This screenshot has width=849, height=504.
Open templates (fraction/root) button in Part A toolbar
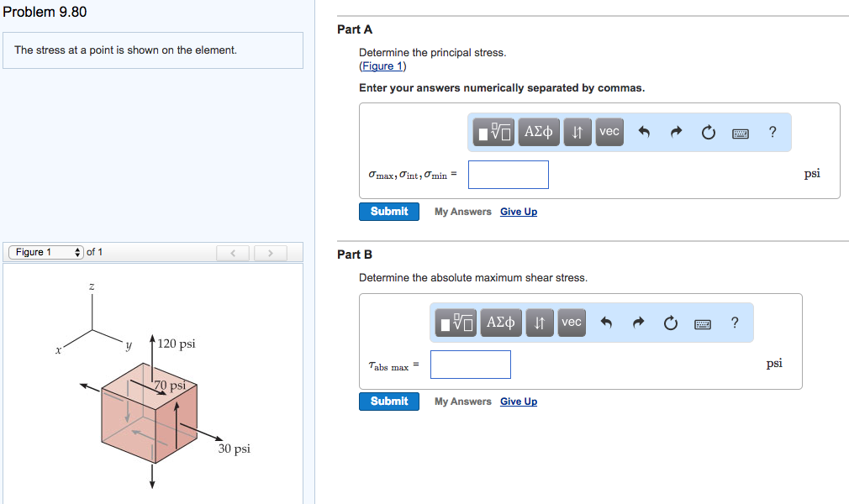coord(493,132)
